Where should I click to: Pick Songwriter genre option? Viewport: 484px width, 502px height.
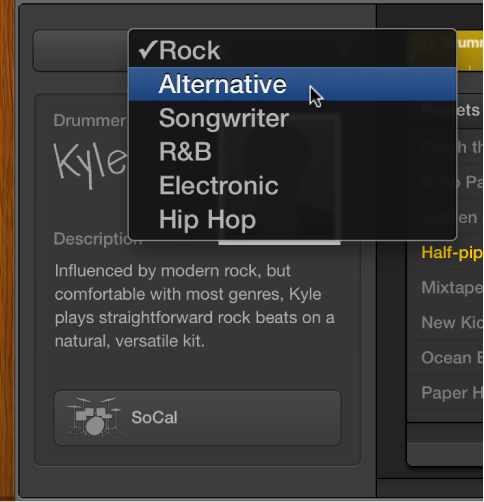292,118
